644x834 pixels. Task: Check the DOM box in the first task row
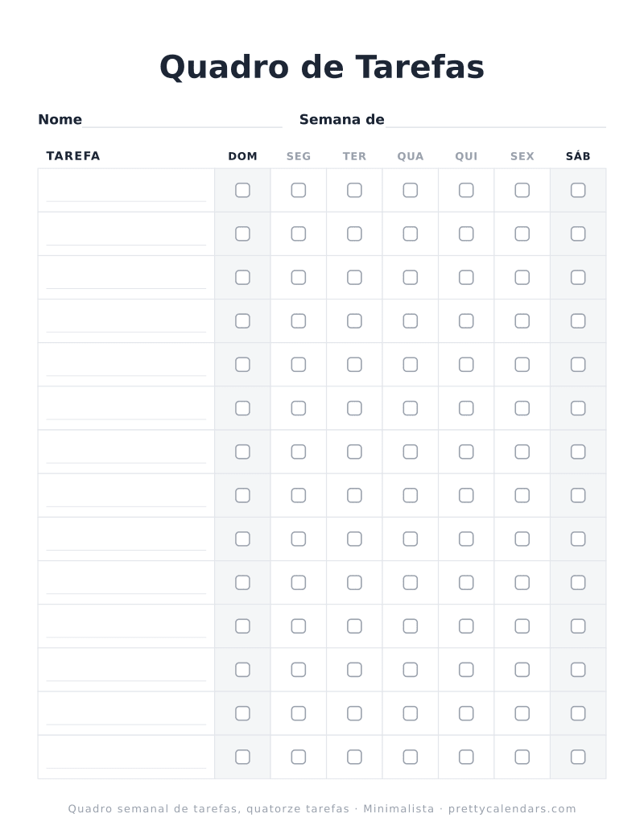point(242,191)
